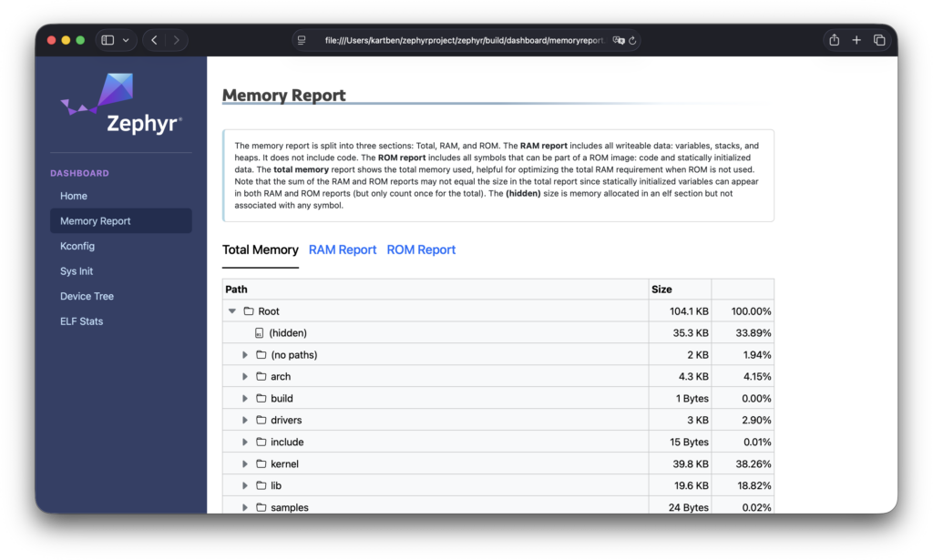Open Kconfig in the sidebar
Viewport: 933px width, 560px height.
pos(77,246)
